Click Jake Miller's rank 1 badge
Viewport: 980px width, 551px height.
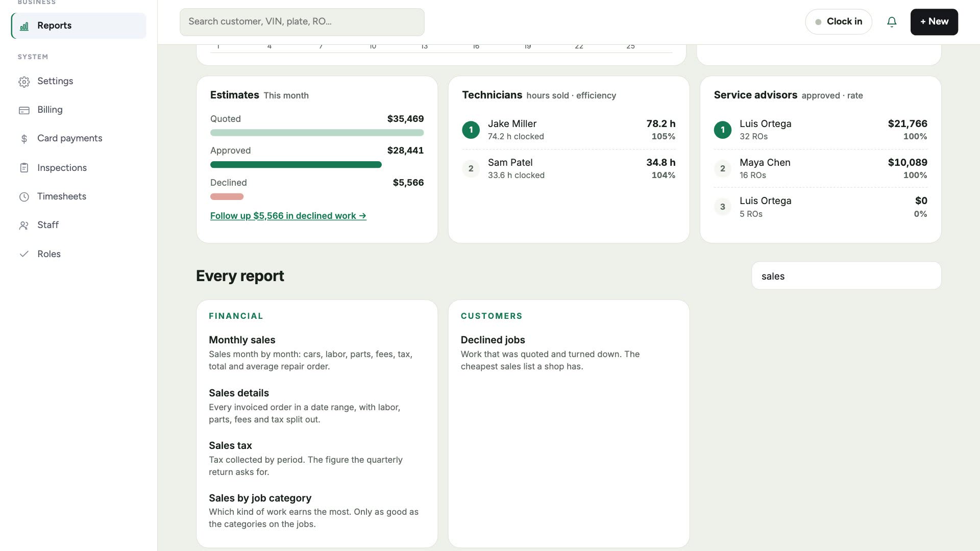pyautogui.click(x=471, y=130)
